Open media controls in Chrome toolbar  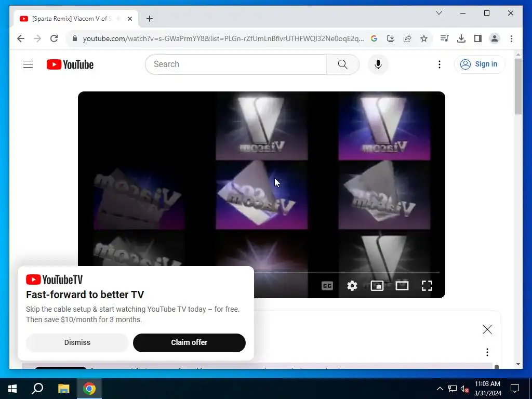click(444, 38)
